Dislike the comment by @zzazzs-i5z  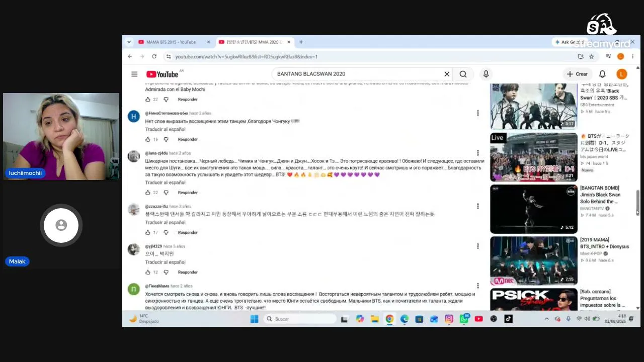(x=166, y=232)
